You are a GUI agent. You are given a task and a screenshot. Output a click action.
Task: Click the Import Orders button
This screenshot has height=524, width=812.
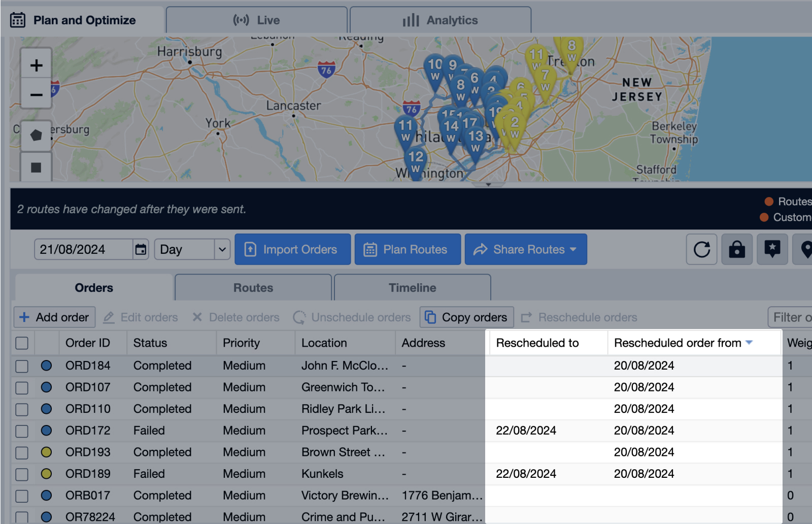[x=293, y=249]
